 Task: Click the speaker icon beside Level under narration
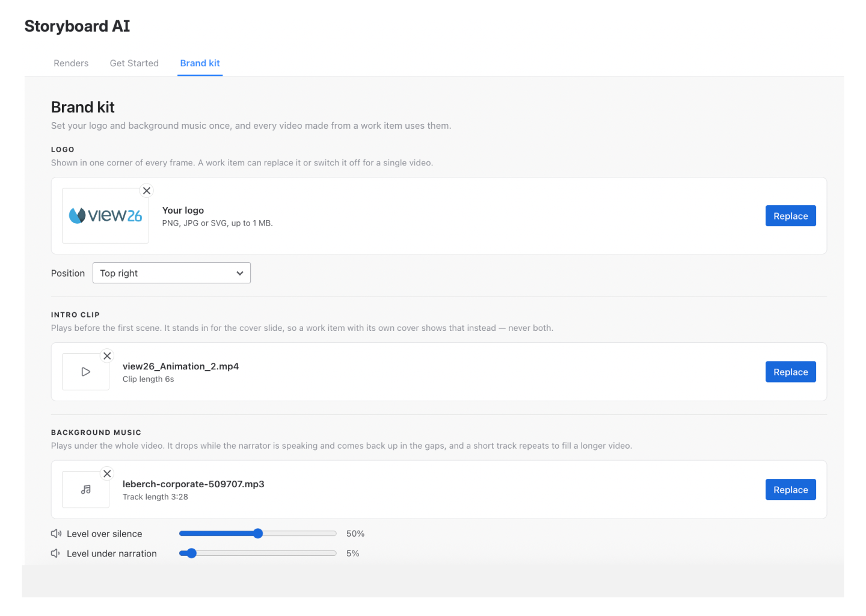[x=55, y=553]
